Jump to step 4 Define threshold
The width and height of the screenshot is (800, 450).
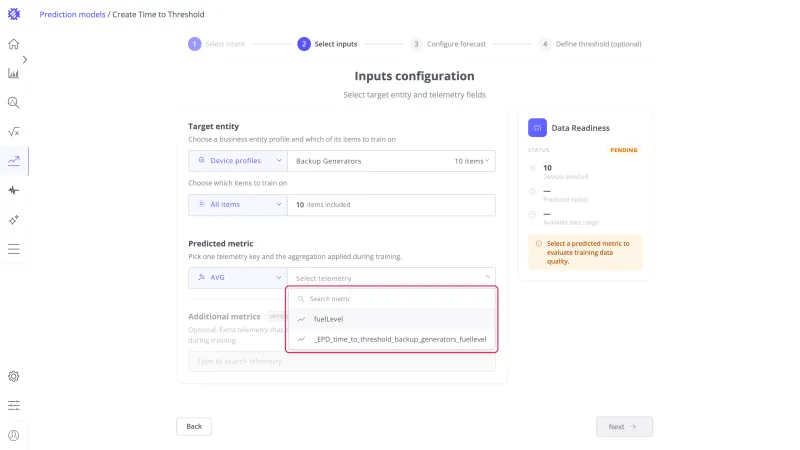(590, 44)
